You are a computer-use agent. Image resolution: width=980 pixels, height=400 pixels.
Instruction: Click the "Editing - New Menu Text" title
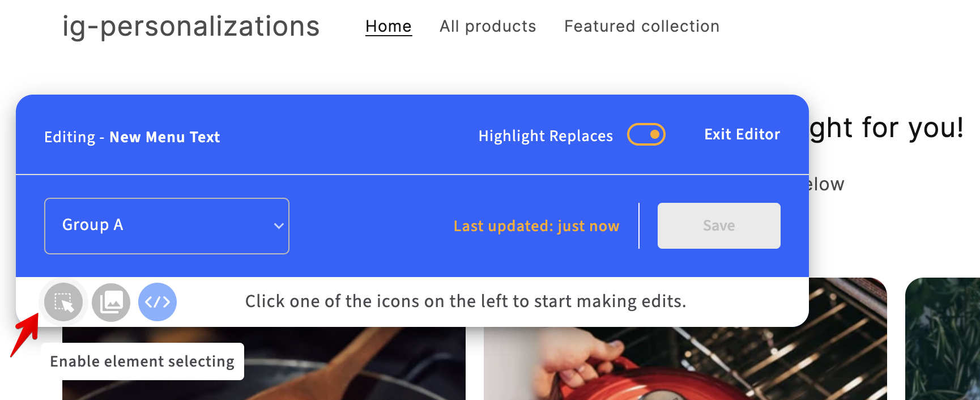[132, 137]
